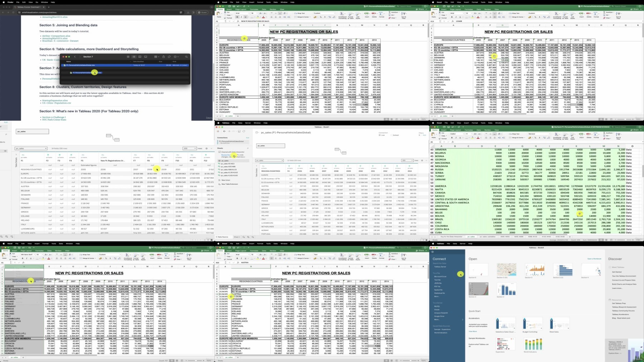Screen dimensions: 644x362
Task: Switch Finder Section 7 window to icon view
Action: [x=128, y=57]
